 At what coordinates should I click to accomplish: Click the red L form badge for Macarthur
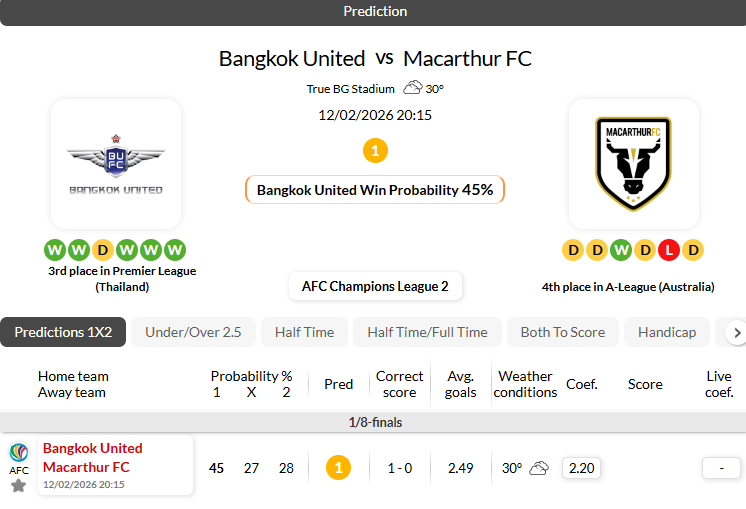click(669, 250)
